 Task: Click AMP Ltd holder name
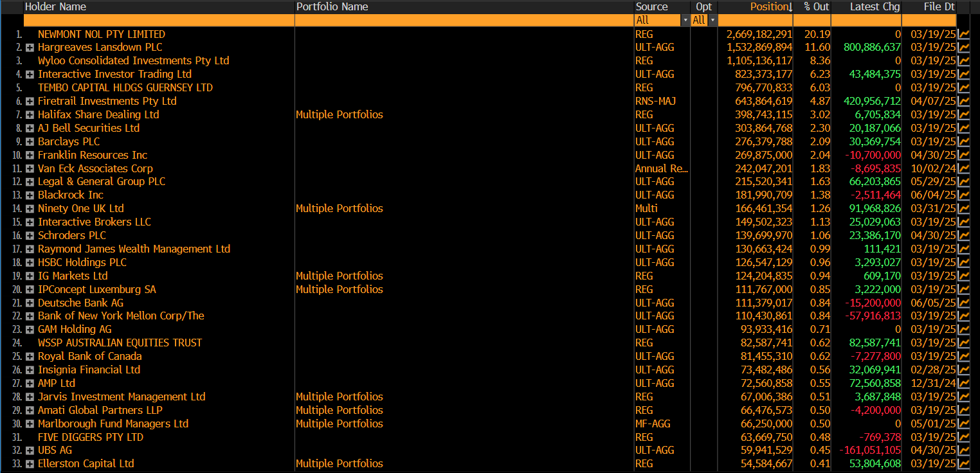57,384
